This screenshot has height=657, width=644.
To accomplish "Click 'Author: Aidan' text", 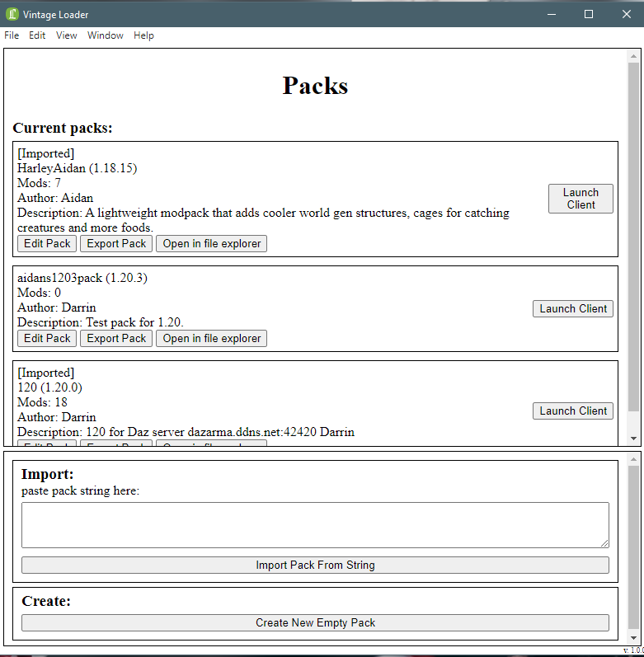I will coord(55,198).
